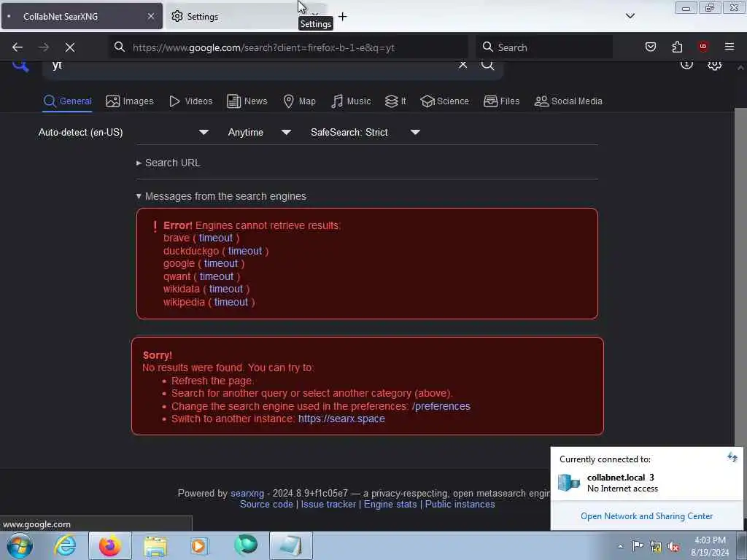Expand the Search URL section
This screenshot has width=747, height=560.
coord(169,163)
